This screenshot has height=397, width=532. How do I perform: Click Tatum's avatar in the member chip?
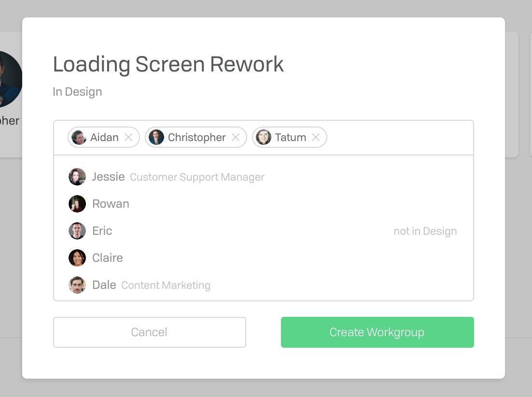click(x=263, y=138)
